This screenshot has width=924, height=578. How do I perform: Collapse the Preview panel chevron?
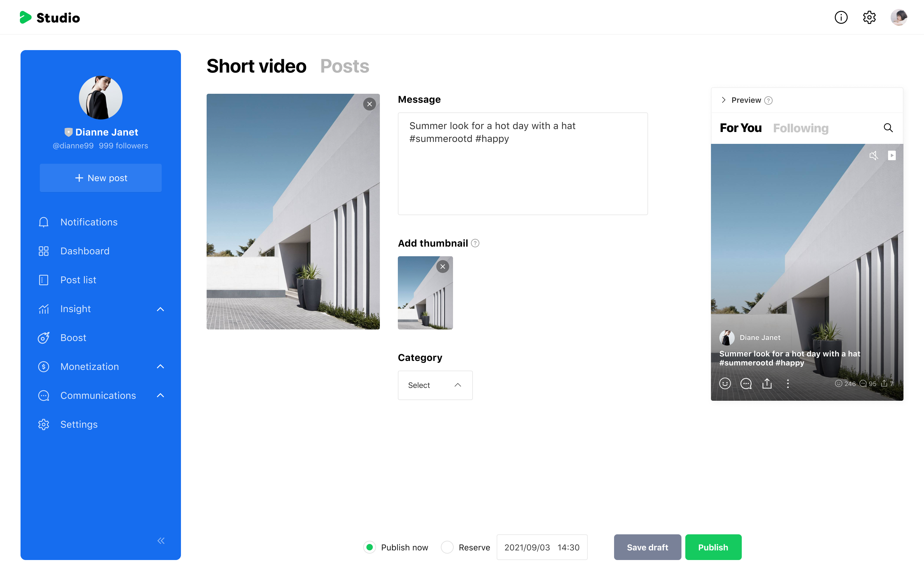723,100
